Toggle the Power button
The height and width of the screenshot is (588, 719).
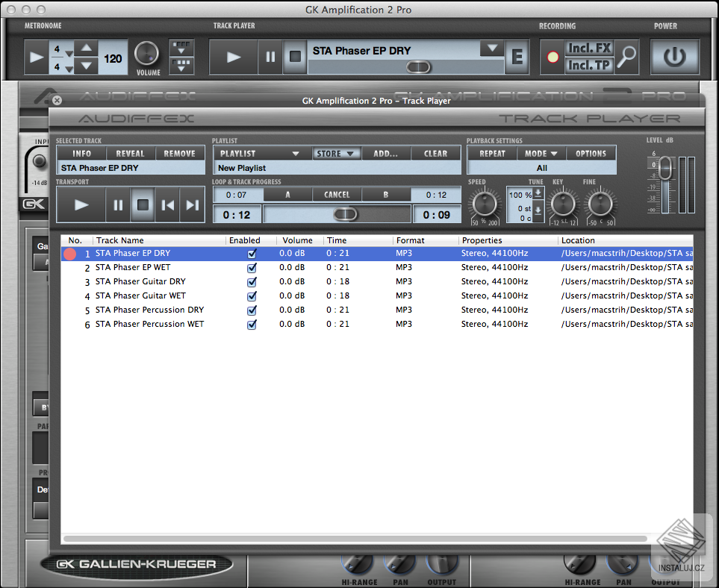click(674, 57)
